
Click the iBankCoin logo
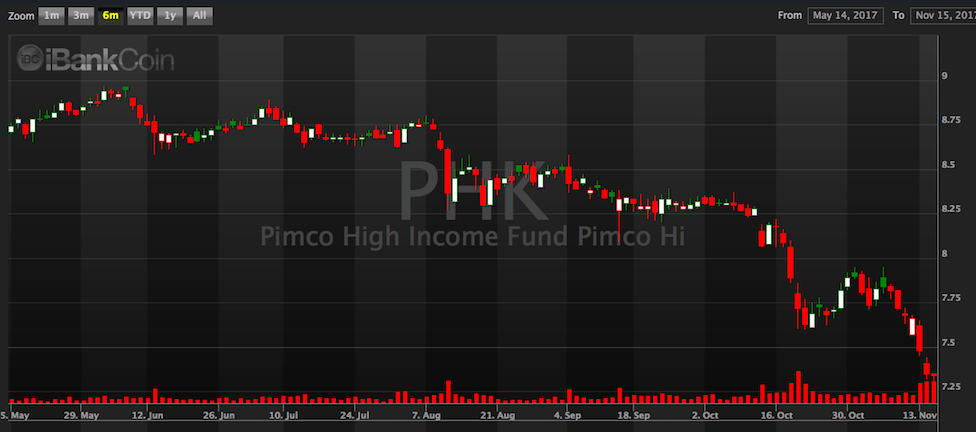95,58
